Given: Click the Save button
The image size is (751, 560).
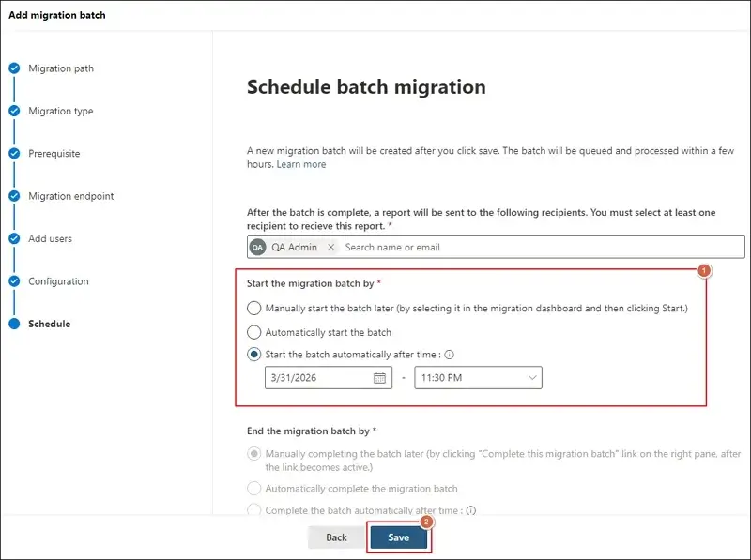Looking at the screenshot, I should pos(398,537).
